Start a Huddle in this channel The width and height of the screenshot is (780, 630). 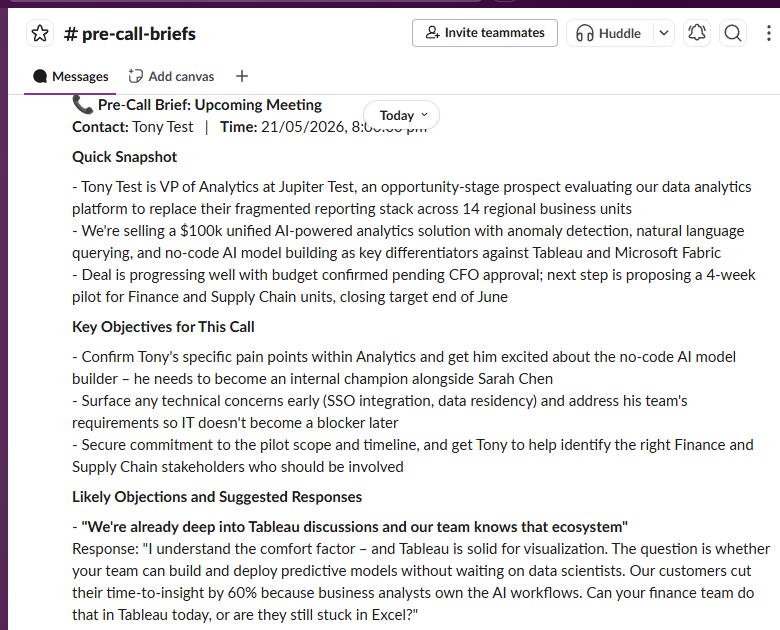click(x=609, y=33)
